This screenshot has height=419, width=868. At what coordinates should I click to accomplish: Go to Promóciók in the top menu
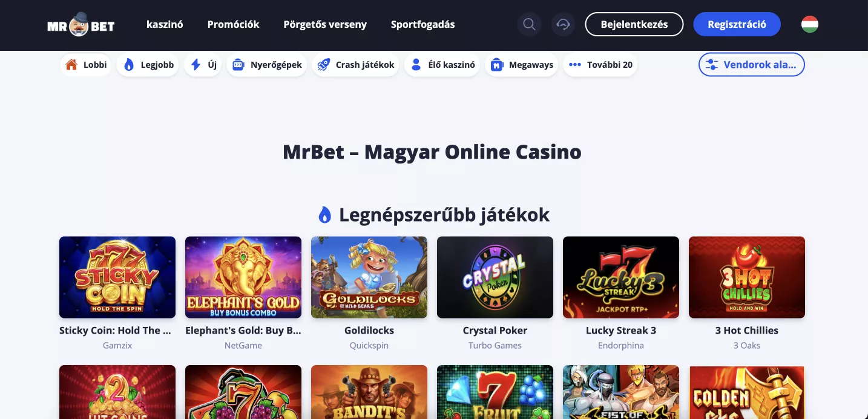[x=233, y=25]
